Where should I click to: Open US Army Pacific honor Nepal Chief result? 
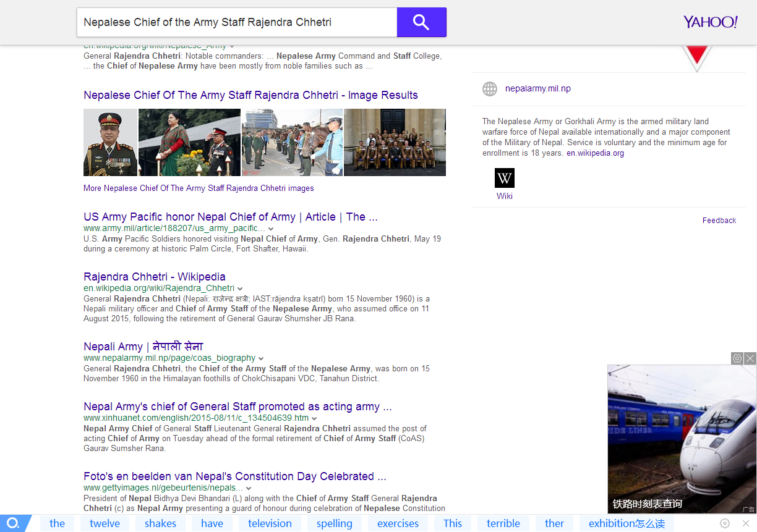point(231,217)
